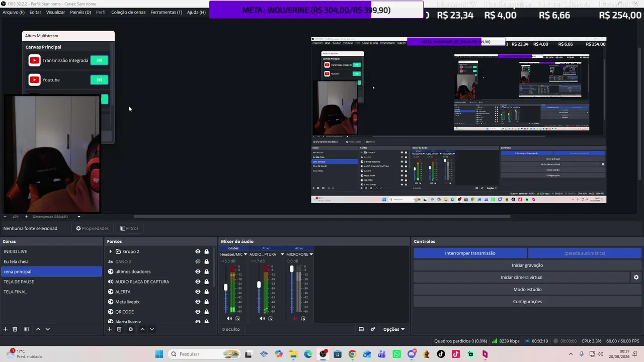
Task: Open the Ferramentas (T) menu
Action: pos(167,12)
